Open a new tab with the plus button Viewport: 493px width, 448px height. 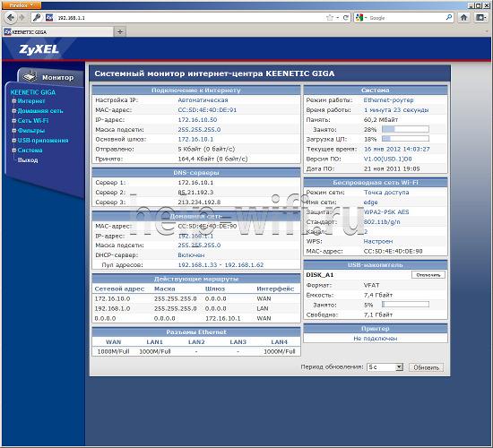point(120,31)
